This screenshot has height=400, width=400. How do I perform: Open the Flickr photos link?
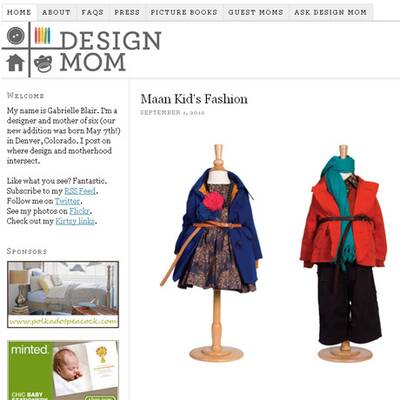pos(80,211)
